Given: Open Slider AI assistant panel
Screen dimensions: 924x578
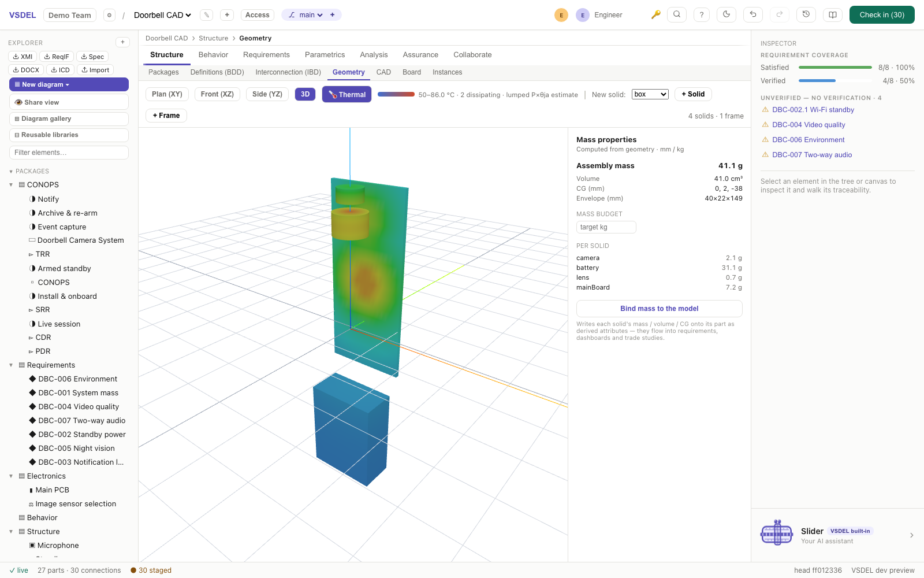Looking at the screenshot, I should click(x=837, y=535).
